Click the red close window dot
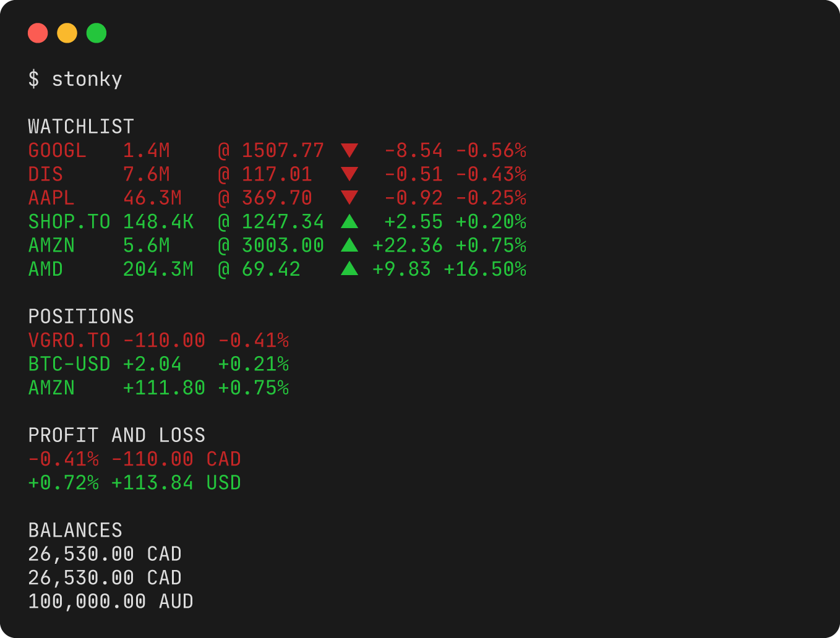Screen dimensions: 840x638 pyautogui.click(x=38, y=33)
